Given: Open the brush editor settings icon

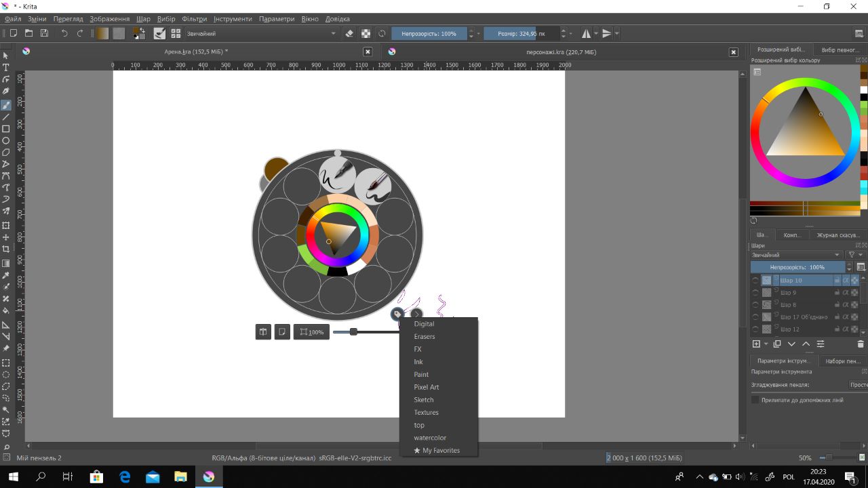Looking at the screenshot, I should [159, 33].
